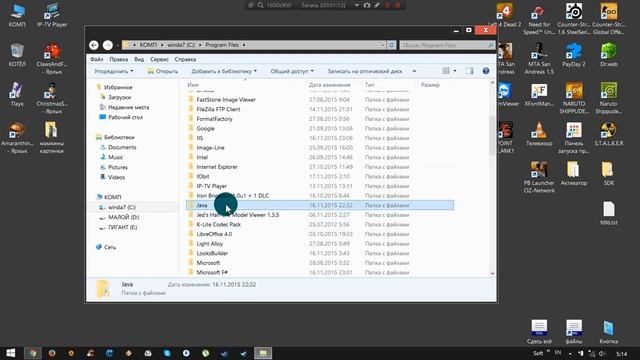Open Need for Speed desktop shortcut
Image resolution: width=640 pixels, height=360 pixels.
pyautogui.click(x=539, y=20)
